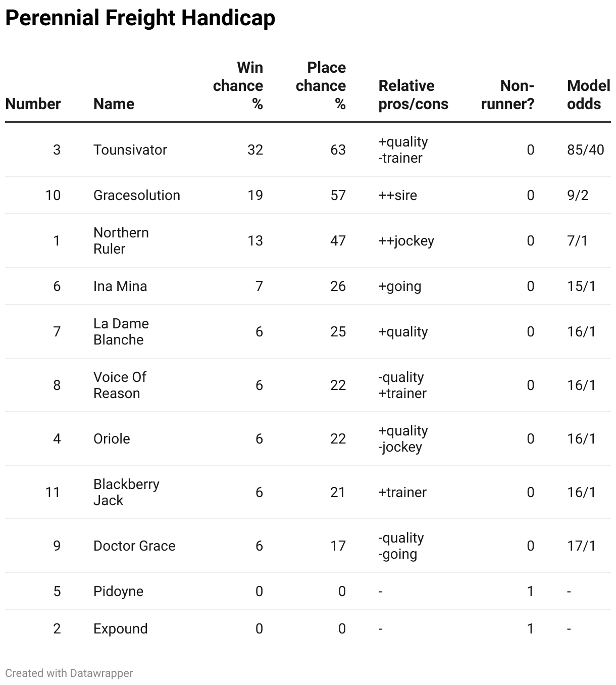Screen dimensions: 616x685
Task: Select the Gracesolution name cell
Action: pos(136,195)
